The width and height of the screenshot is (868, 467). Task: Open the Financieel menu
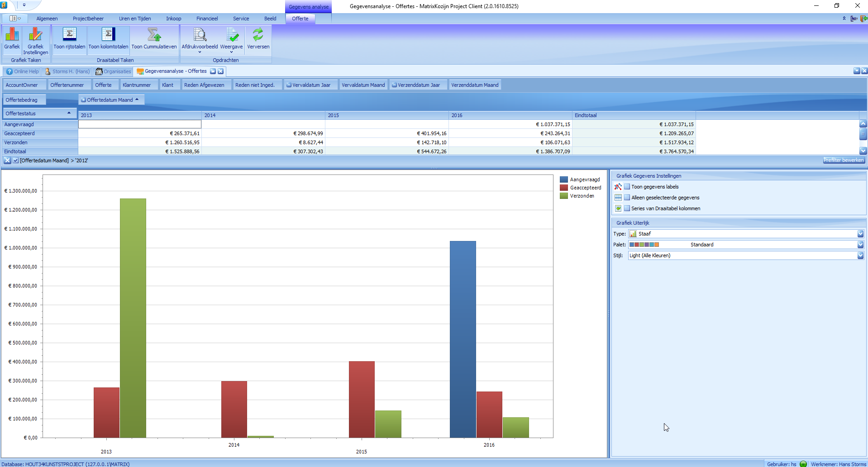207,19
